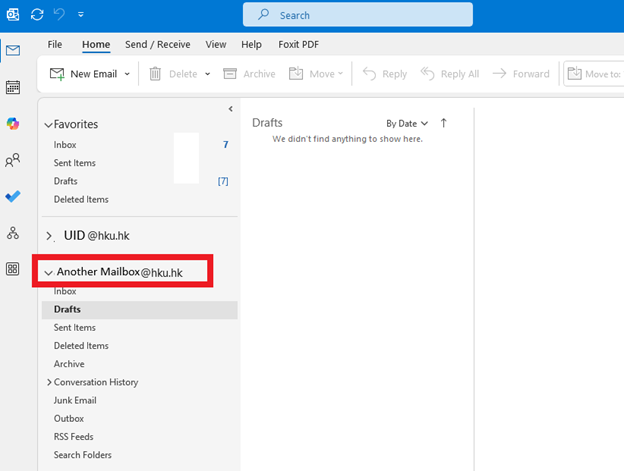The width and height of the screenshot is (624, 471).
Task: Open the By Date sort dropdown
Action: point(407,124)
